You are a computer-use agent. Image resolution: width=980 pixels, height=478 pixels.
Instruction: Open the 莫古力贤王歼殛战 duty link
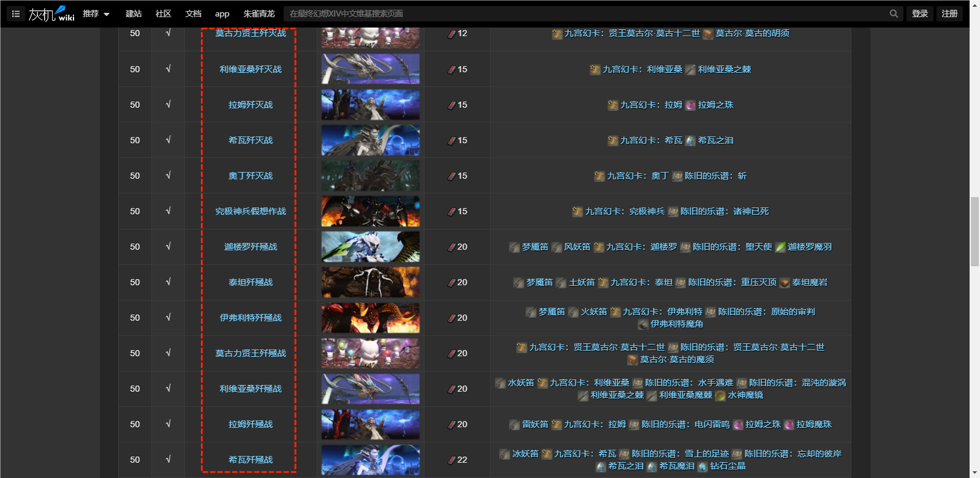click(x=251, y=354)
